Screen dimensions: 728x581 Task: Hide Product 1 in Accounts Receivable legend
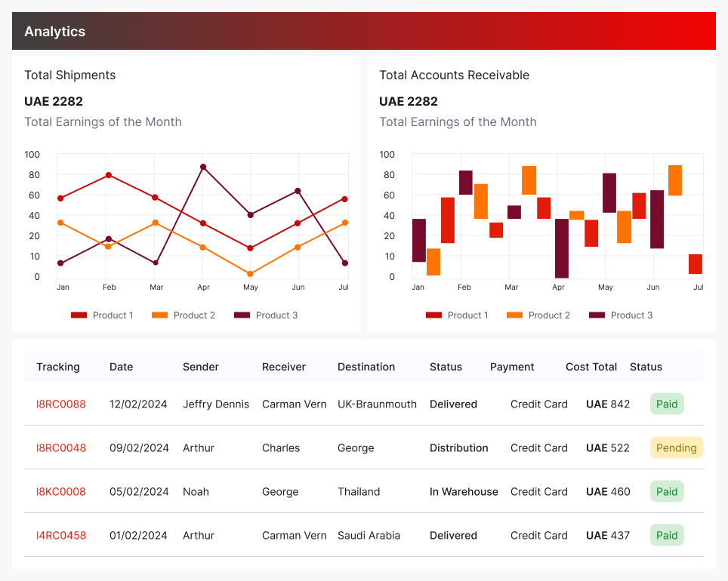pyautogui.click(x=457, y=315)
